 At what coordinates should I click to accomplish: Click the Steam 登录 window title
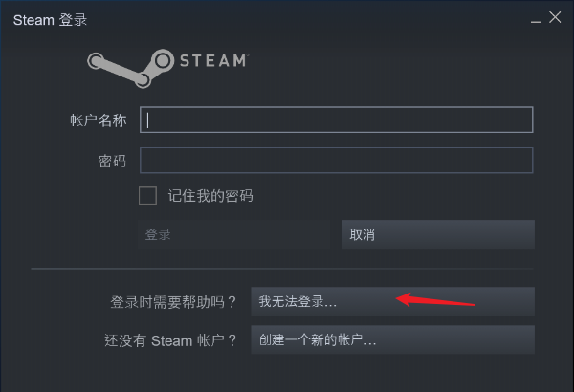(x=50, y=20)
